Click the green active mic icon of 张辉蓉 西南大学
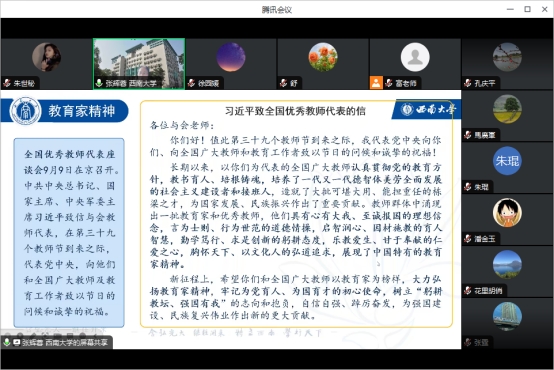554x370 pixels. click(99, 83)
